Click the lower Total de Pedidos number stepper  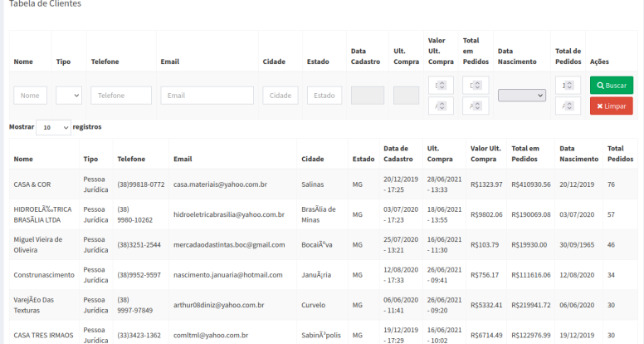click(568, 106)
